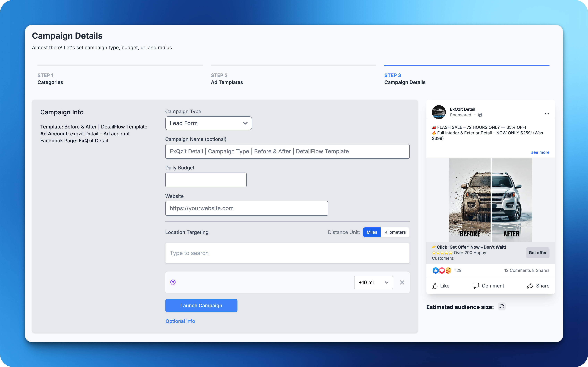Click the FLASH SALE ad headline text
This screenshot has width=588, height=367.
tap(479, 127)
